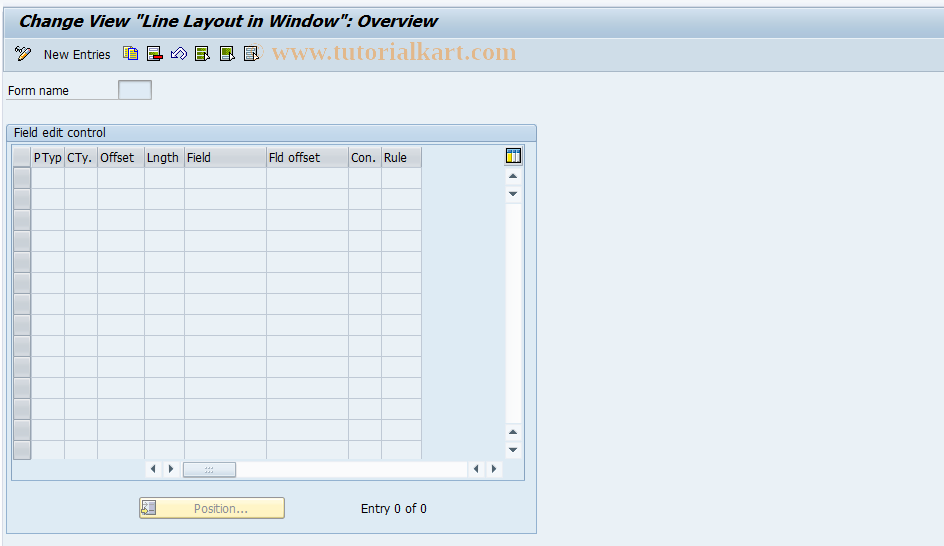Viewport: 944px width, 546px height.
Task: Click the bottom scroll-up arrow of table
Action: (513, 432)
